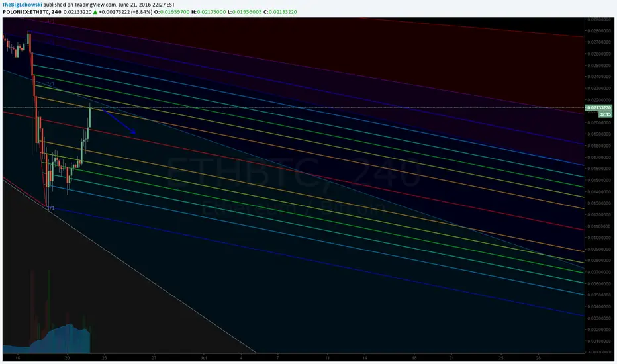This screenshot has width=617, height=364.
Task: Click the low value L:0.01956005
Action: (245, 12)
